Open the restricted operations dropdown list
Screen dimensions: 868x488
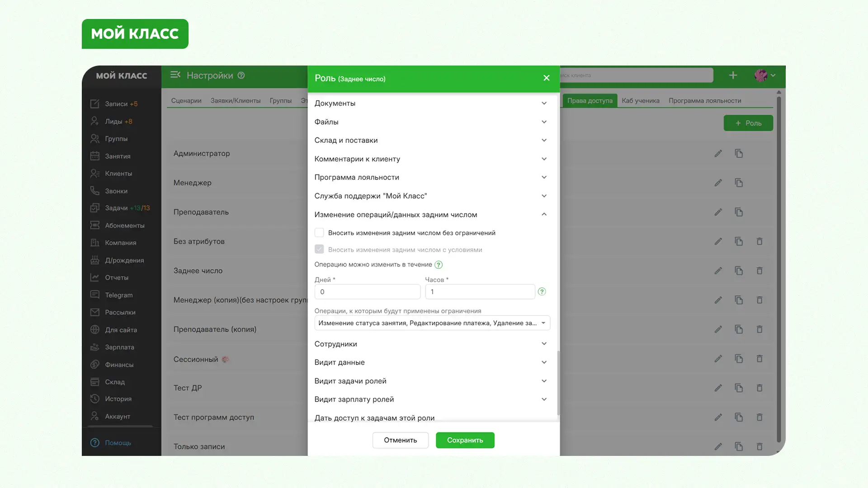point(432,323)
